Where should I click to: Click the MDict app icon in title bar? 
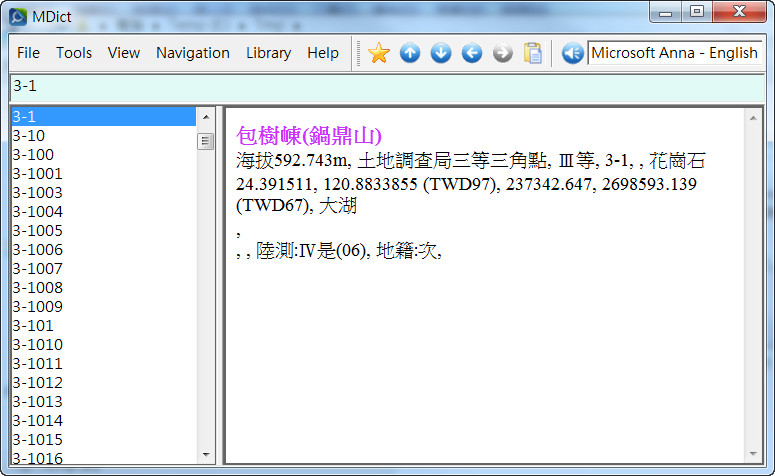17,13
